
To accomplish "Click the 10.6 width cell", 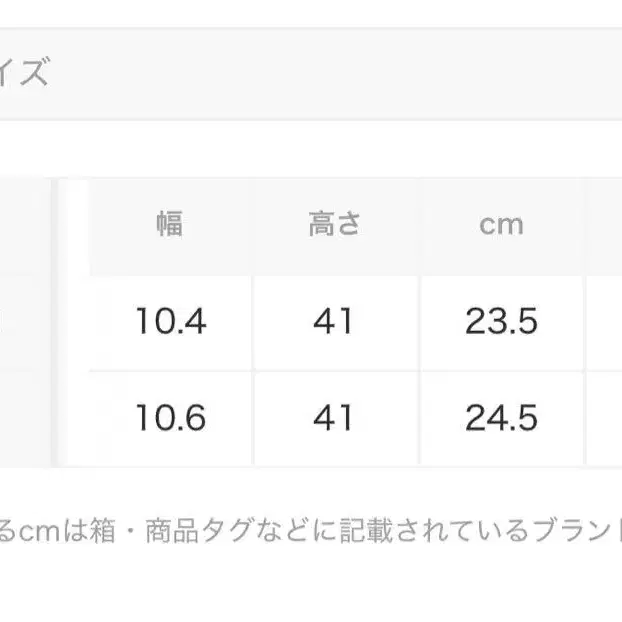I will (x=170, y=417).
